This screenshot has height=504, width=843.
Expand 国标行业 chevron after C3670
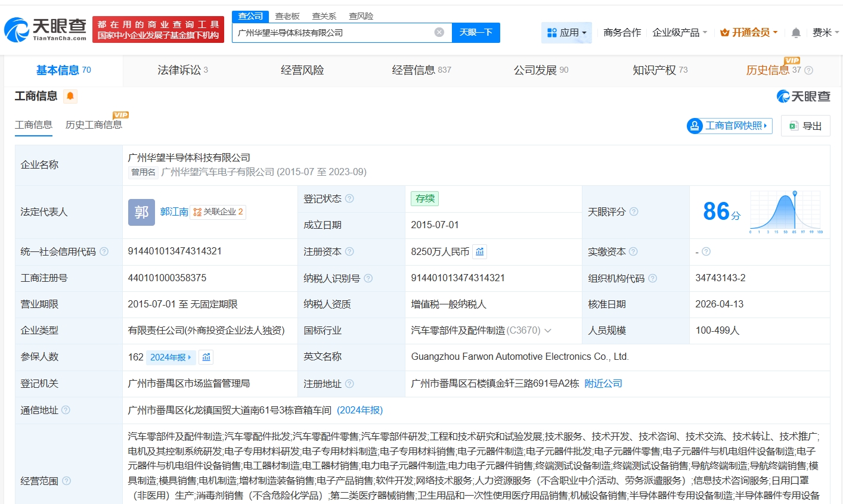pos(548,331)
